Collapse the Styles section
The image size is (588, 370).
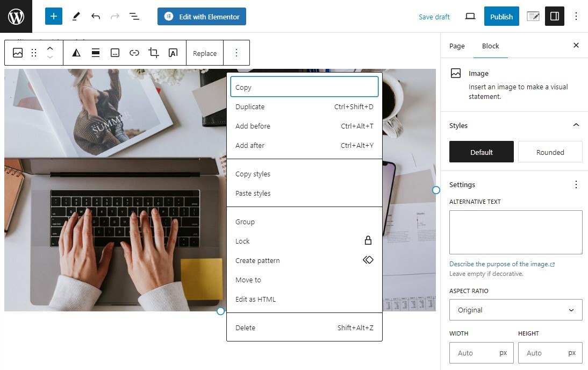point(576,125)
